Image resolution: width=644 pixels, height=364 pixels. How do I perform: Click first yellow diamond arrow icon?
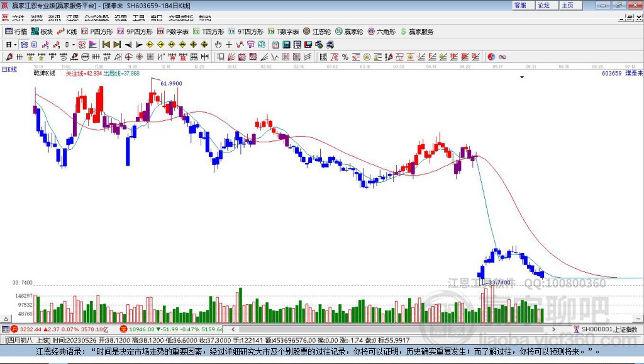(x=150, y=45)
